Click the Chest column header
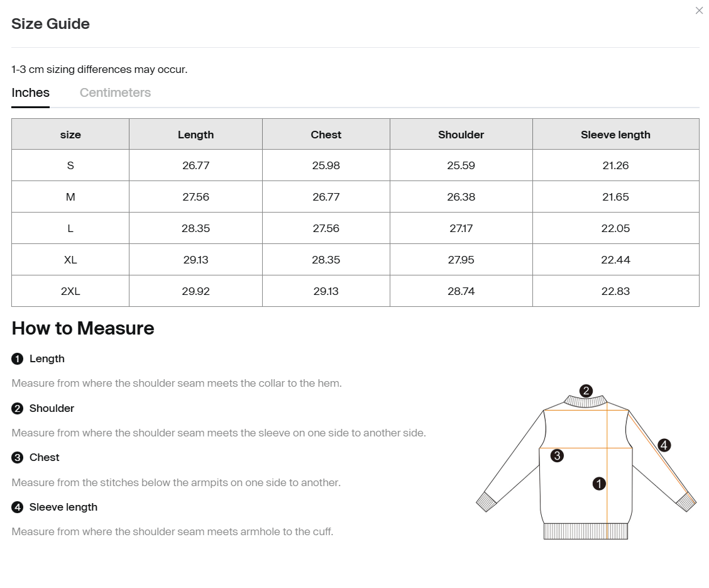The width and height of the screenshot is (709, 588). (326, 134)
